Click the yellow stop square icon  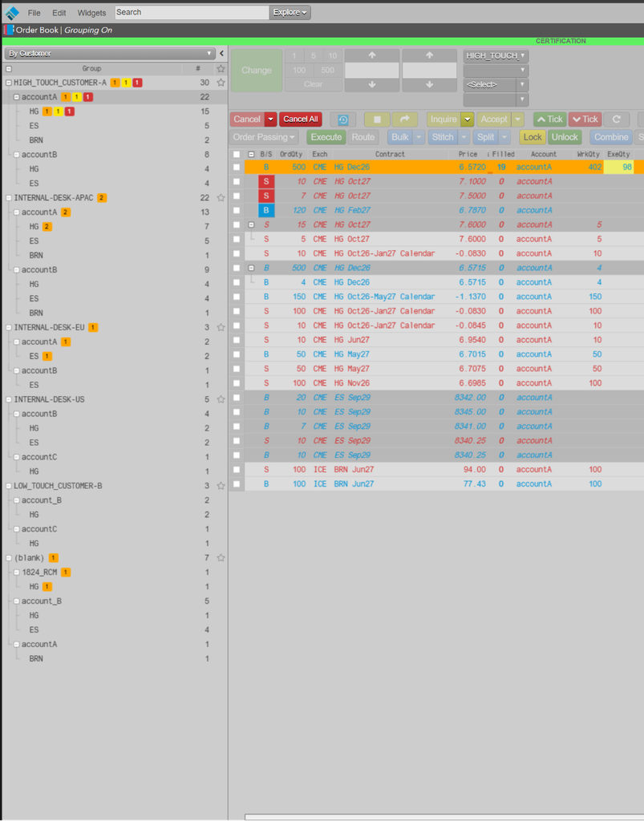[x=377, y=119]
